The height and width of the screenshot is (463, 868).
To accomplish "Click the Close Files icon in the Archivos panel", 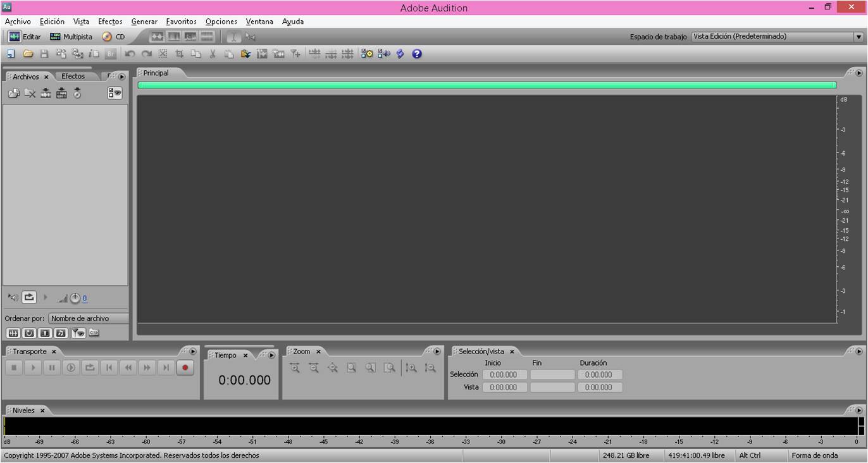I will click(30, 94).
